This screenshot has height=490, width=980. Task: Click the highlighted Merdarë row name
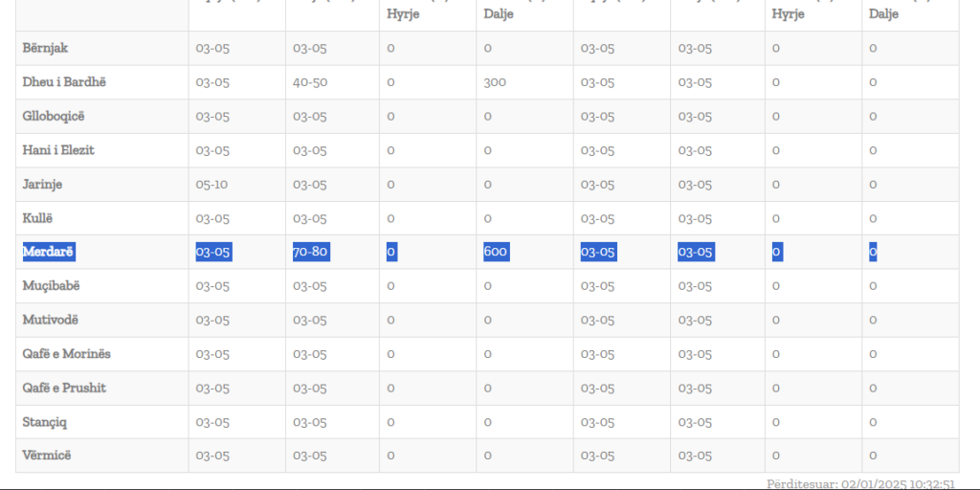point(48,252)
